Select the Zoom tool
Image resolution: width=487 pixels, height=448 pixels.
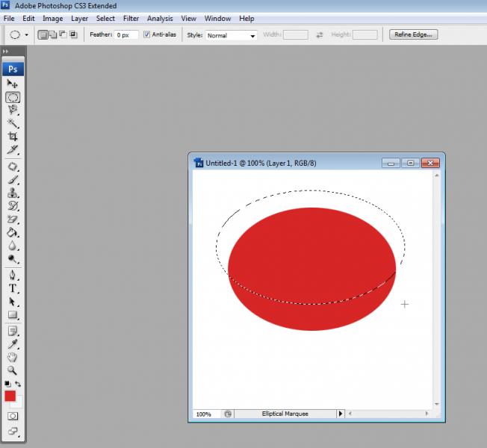[x=13, y=370]
